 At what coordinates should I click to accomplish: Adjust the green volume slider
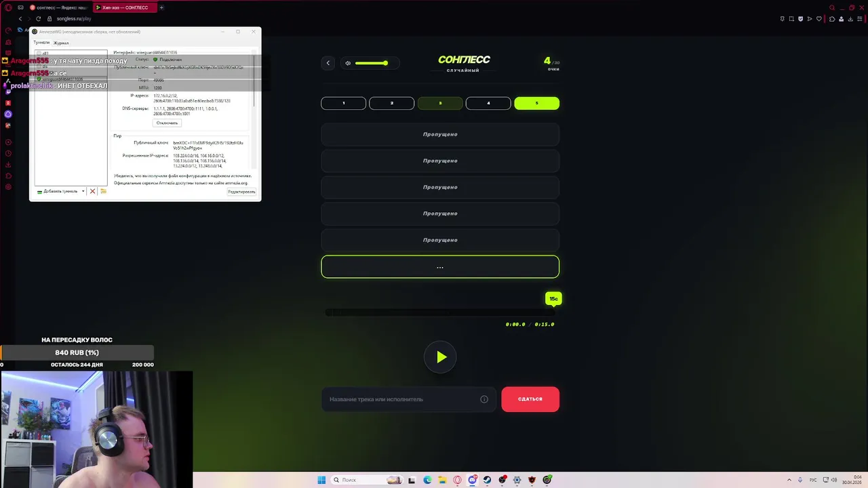371,63
